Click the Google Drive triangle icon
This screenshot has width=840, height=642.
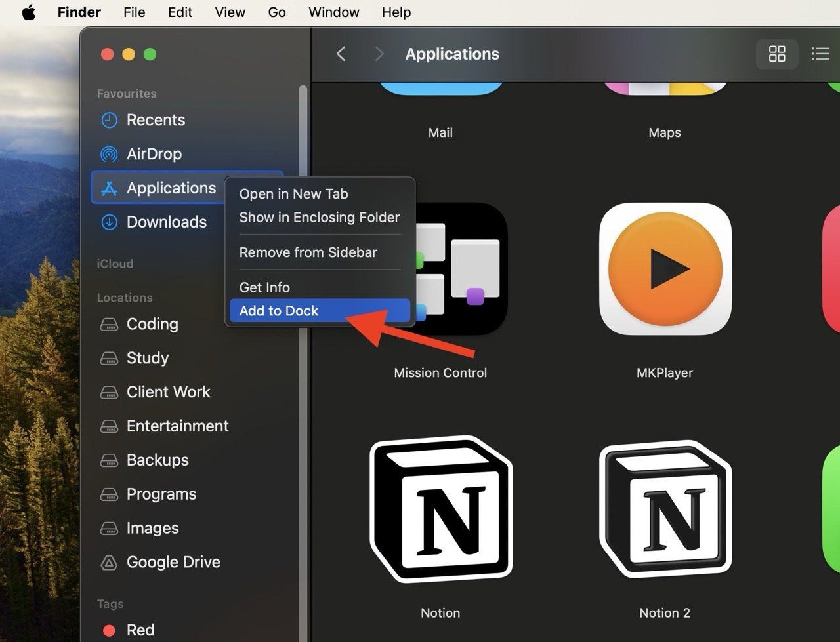[109, 563]
